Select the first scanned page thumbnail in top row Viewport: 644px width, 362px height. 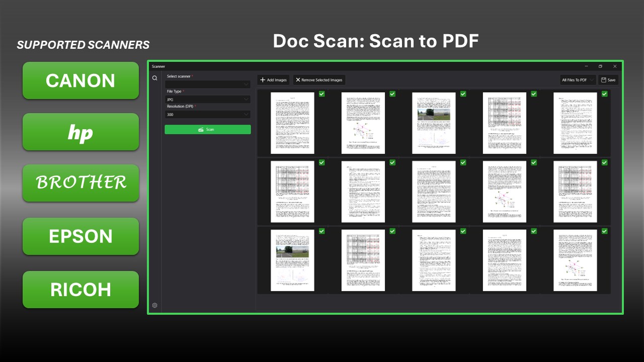point(292,123)
